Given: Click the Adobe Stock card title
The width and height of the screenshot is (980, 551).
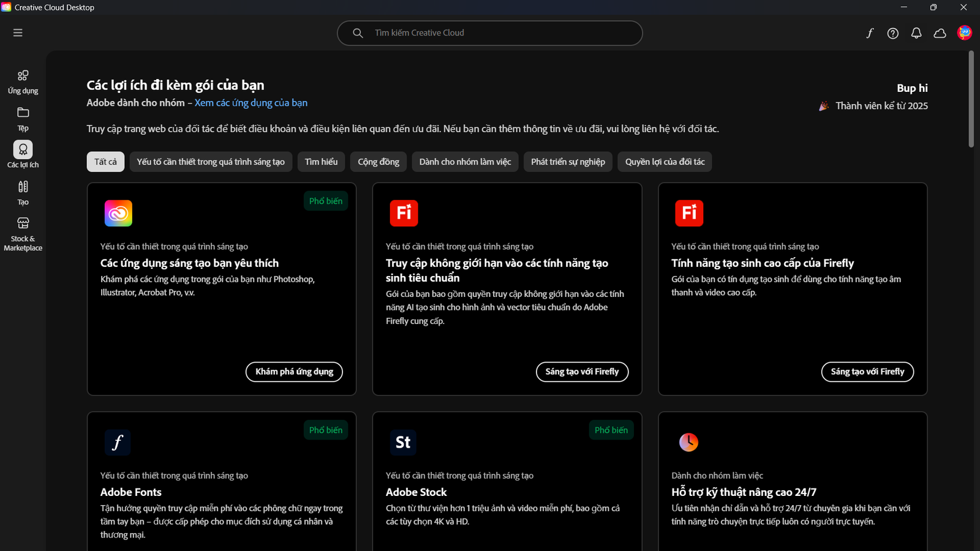Looking at the screenshot, I should click(416, 492).
